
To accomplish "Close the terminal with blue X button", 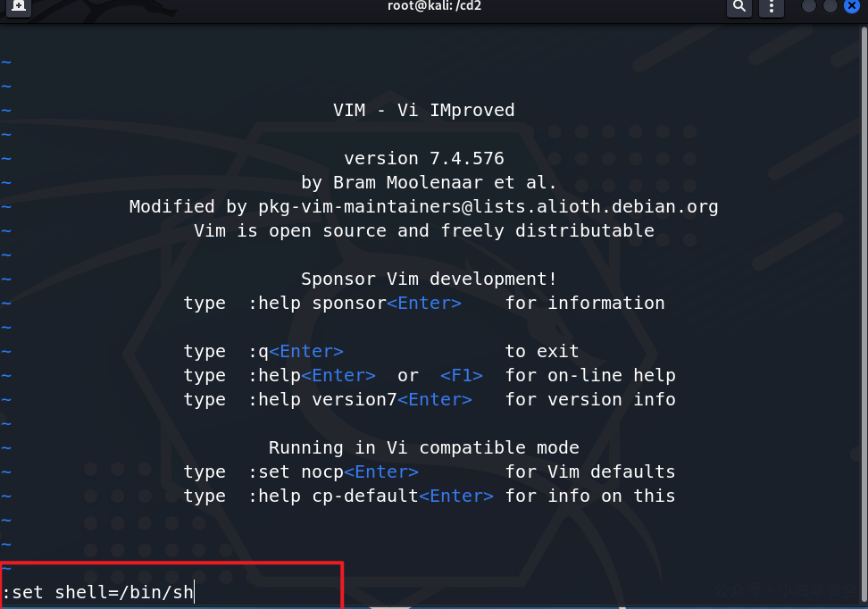I will pyautogui.click(x=851, y=6).
